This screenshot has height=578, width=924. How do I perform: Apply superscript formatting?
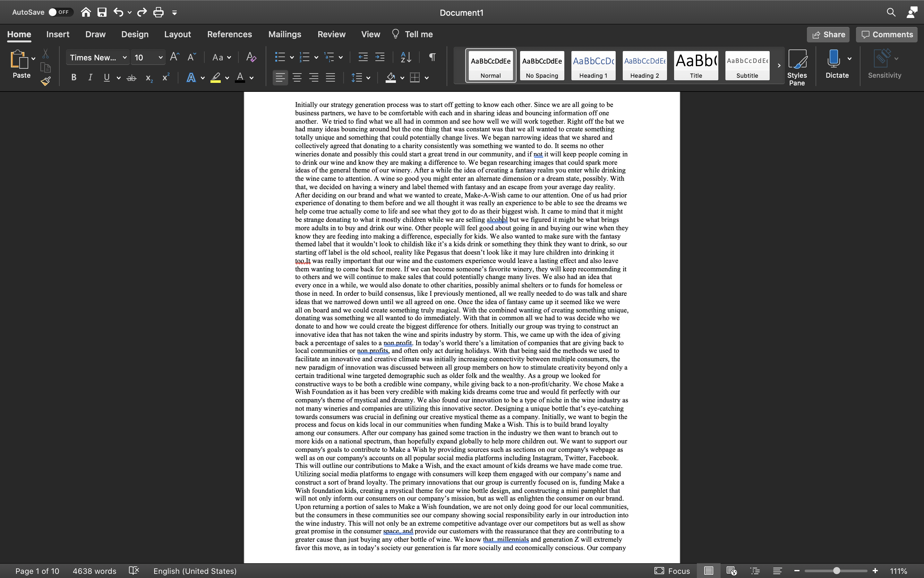[166, 77]
